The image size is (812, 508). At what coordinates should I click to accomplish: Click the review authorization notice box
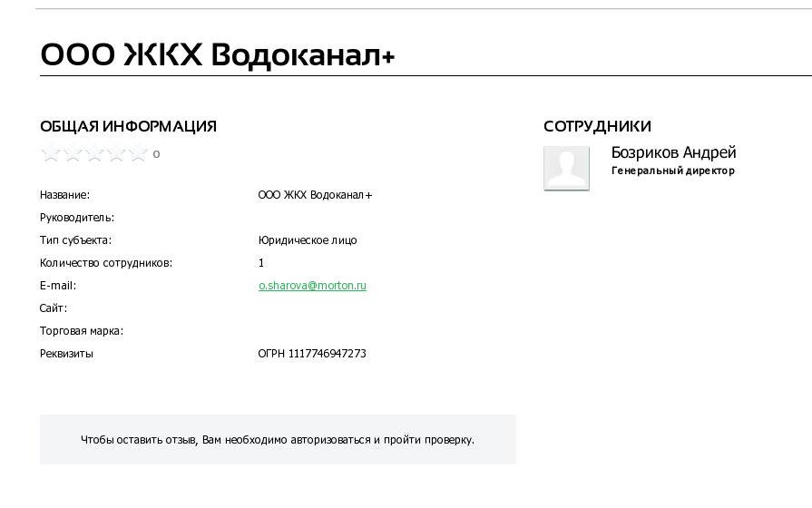point(278,440)
